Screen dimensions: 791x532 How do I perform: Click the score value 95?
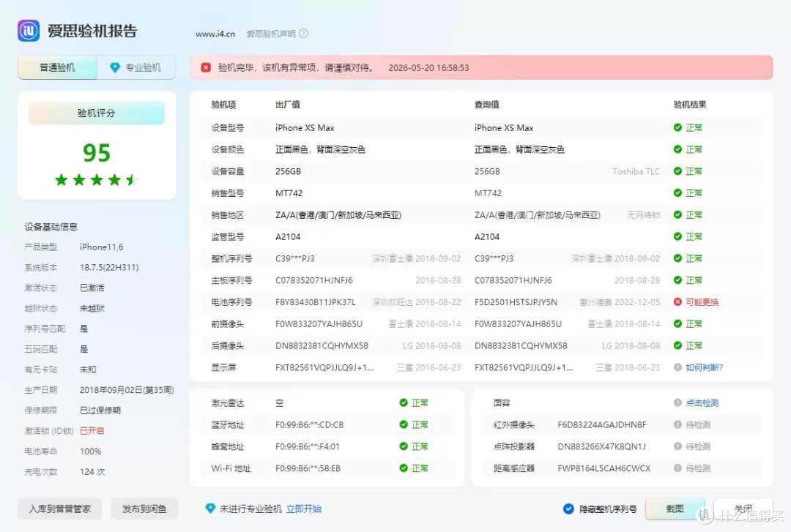pyautogui.click(x=97, y=153)
